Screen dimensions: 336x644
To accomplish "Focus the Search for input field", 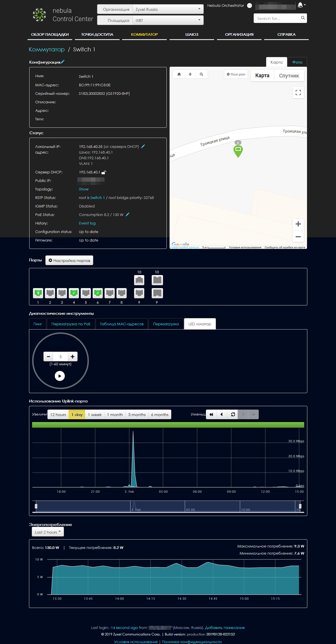I will (x=277, y=18).
